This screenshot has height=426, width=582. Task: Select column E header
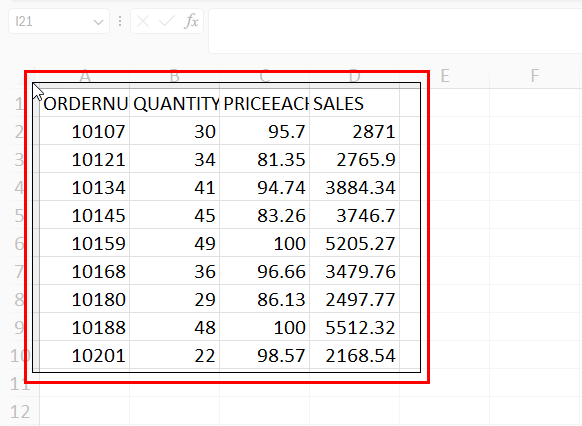coord(445,76)
